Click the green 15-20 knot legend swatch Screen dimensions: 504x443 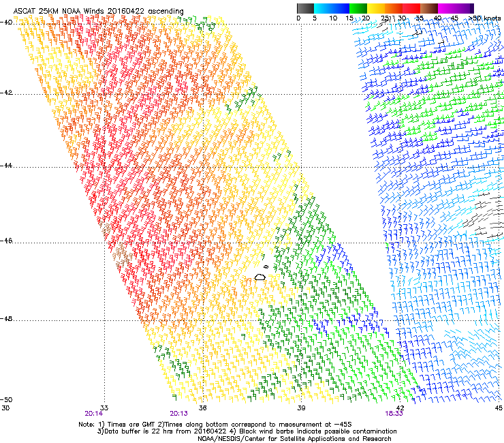point(358,8)
